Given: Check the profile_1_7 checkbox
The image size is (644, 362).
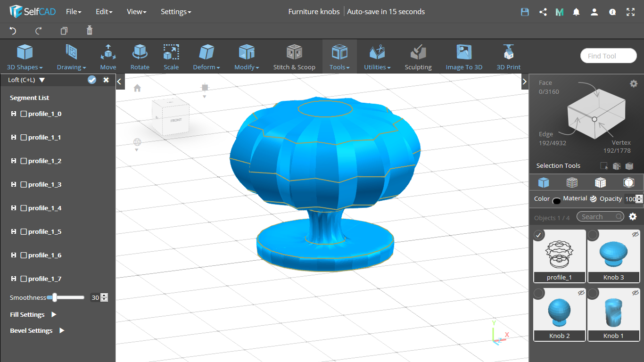Looking at the screenshot, I should (24, 279).
